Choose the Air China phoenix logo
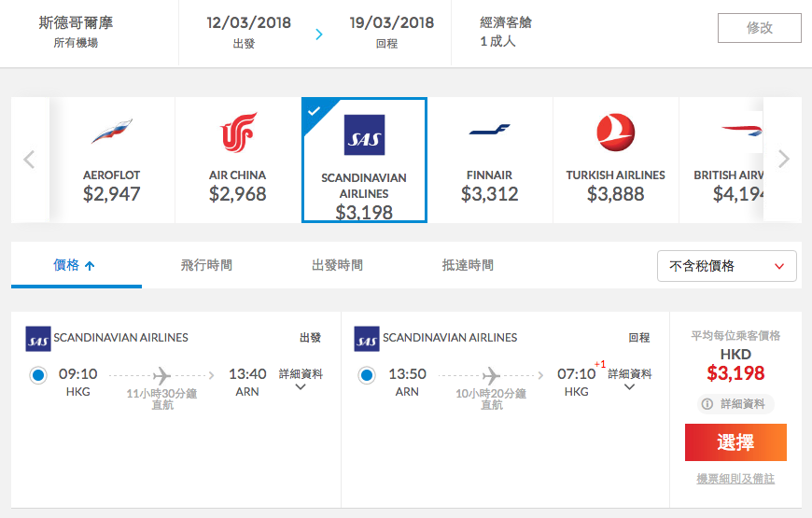The height and width of the screenshot is (518, 812). pos(238,133)
